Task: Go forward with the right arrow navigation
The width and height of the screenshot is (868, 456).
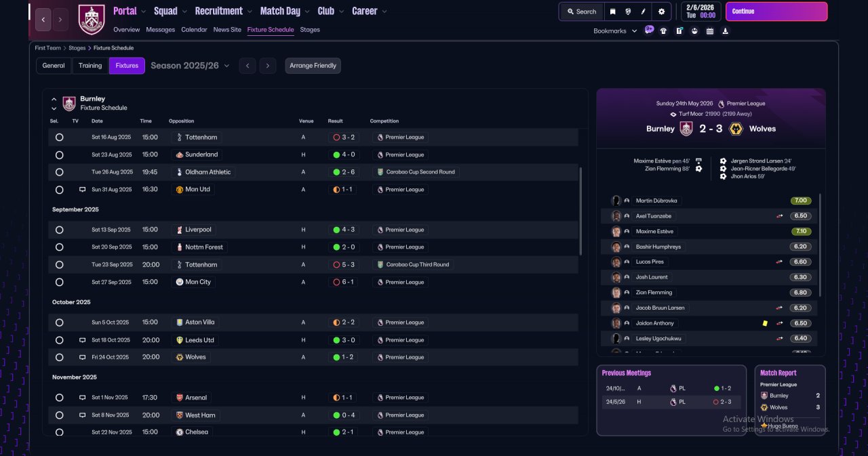Action: pos(60,20)
